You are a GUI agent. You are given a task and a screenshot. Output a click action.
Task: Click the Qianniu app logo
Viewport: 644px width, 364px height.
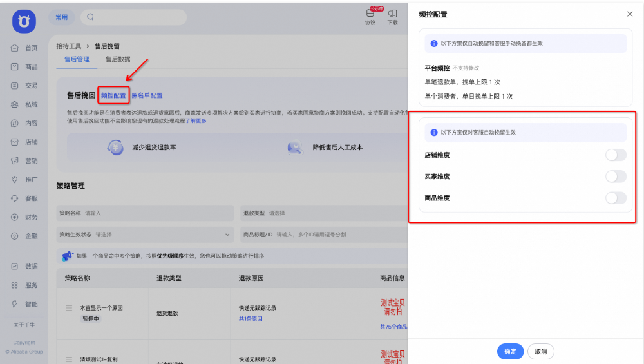coord(24,21)
